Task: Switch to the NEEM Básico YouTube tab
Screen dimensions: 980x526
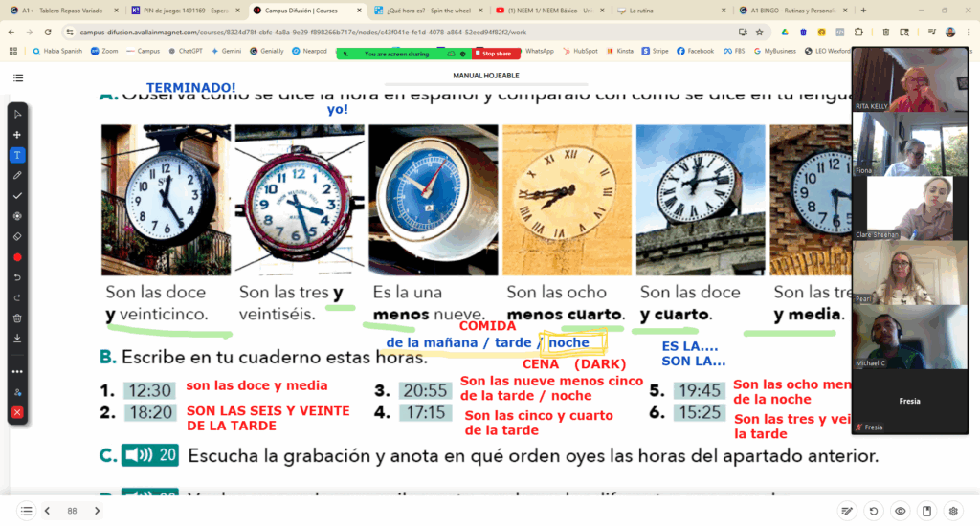Action: tap(549, 11)
